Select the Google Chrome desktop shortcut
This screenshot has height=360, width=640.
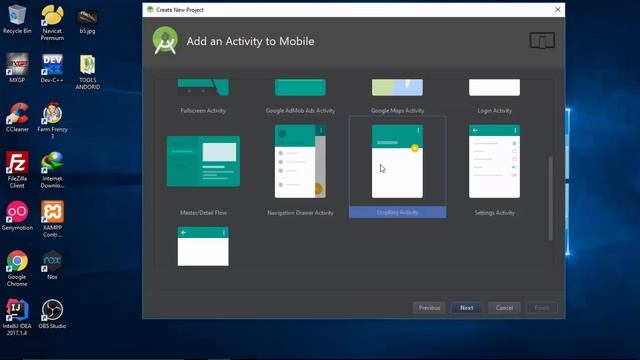pos(17,268)
